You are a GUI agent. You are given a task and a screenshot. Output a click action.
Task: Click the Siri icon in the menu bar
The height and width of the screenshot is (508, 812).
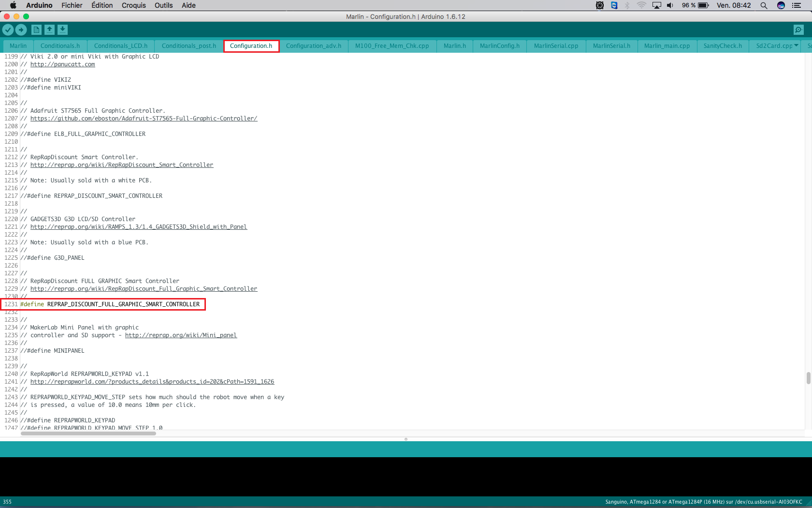[781, 5]
